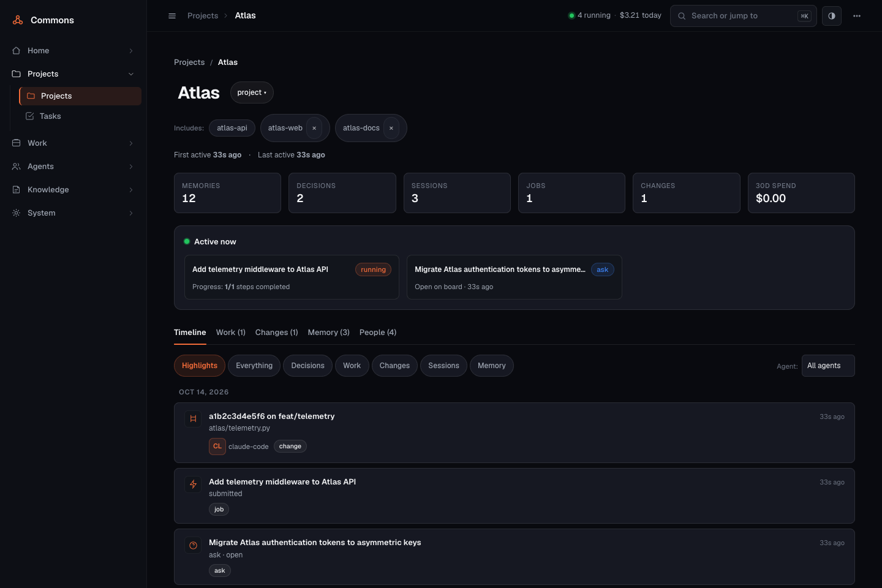Expand the Home sidebar chevron

(131, 51)
